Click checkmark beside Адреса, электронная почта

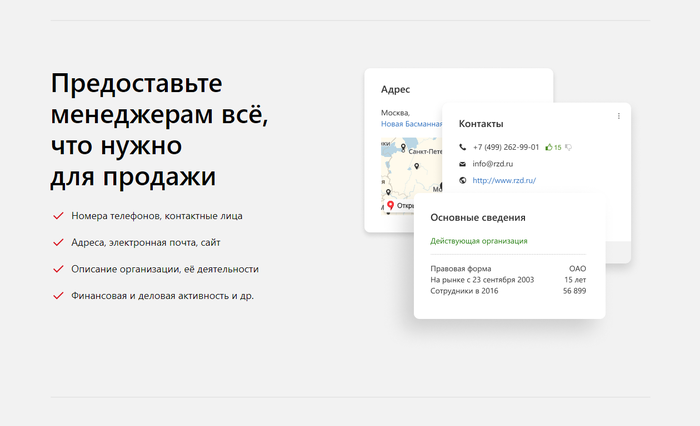click(57, 242)
